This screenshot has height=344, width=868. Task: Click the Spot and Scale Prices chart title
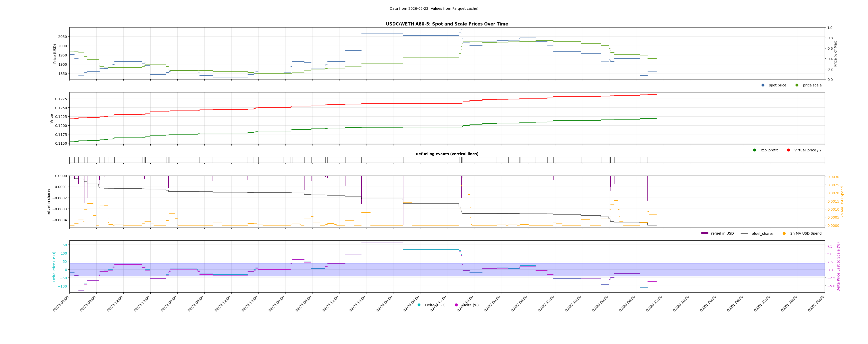click(447, 24)
